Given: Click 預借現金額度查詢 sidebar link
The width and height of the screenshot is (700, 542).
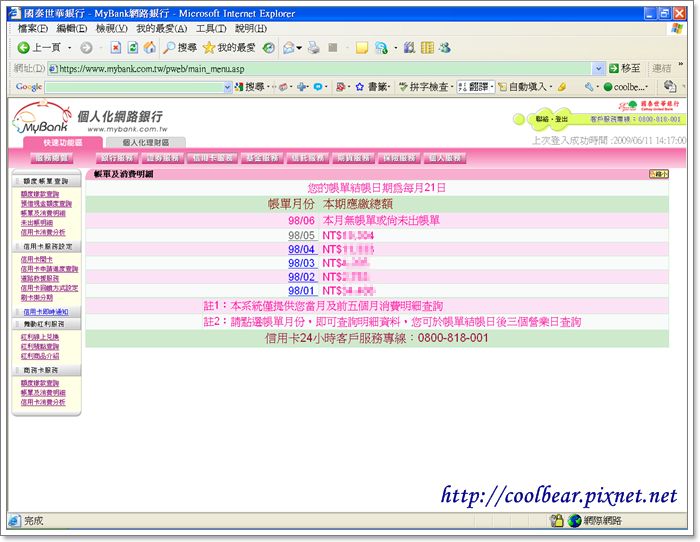Looking at the screenshot, I should pos(46,204).
